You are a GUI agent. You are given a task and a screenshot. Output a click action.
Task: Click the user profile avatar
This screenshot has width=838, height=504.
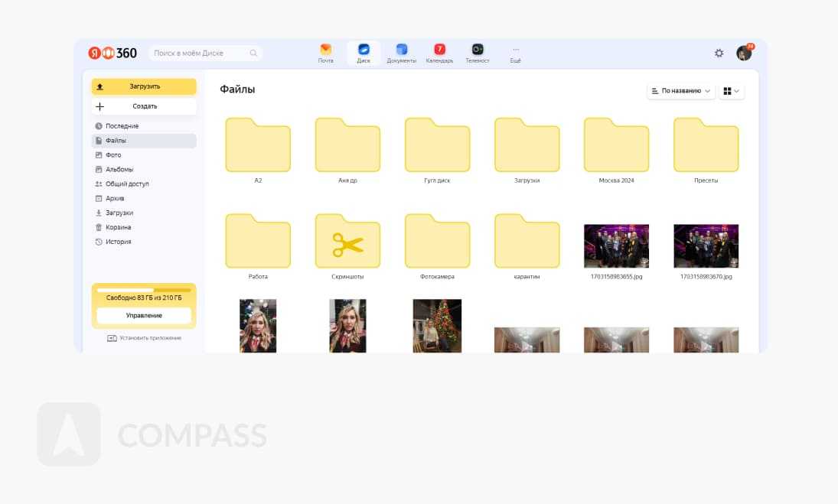744,53
